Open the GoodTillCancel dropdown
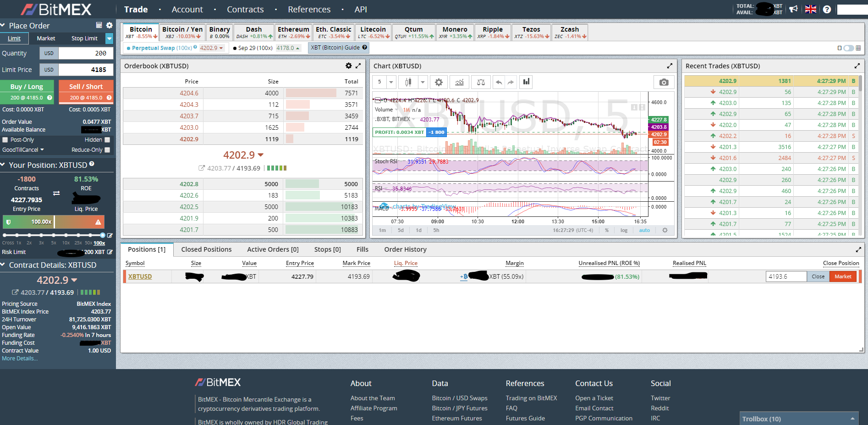This screenshot has width=868, height=425. [x=23, y=150]
